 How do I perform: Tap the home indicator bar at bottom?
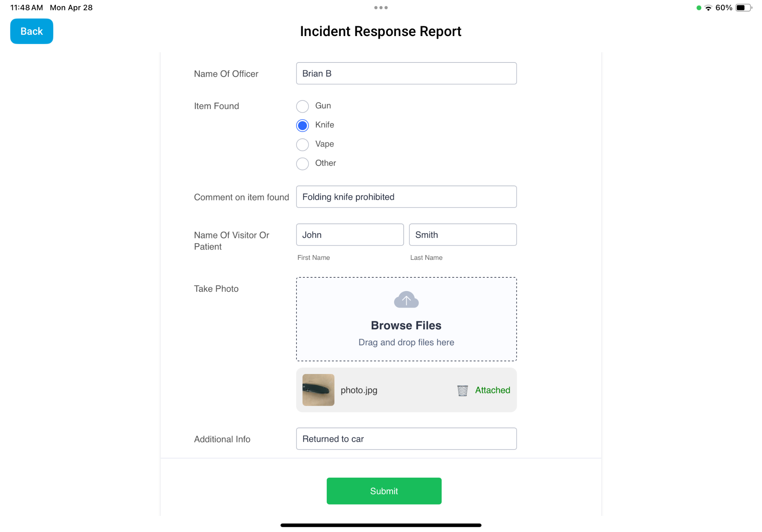pyautogui.click(x=381, y=525)
